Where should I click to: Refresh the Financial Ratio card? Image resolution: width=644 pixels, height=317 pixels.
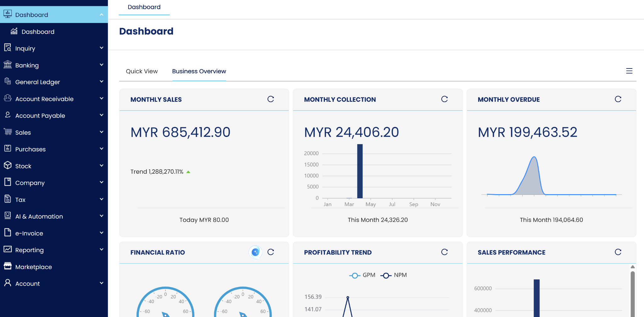[270, 252]
